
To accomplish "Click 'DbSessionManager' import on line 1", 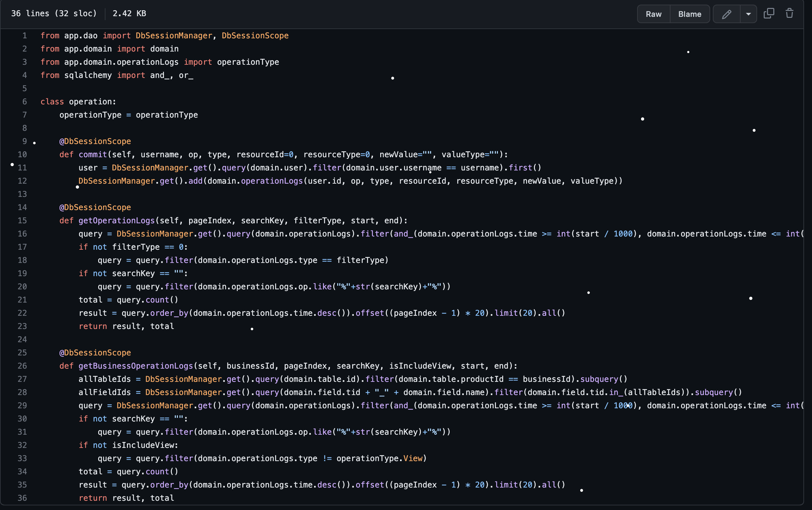I will (174, 36).
